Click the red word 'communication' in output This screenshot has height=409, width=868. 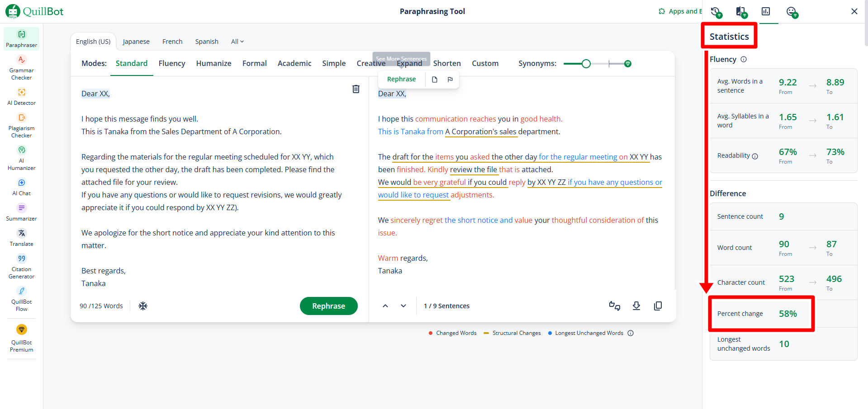pyautogui.click(x=441, y=119)
